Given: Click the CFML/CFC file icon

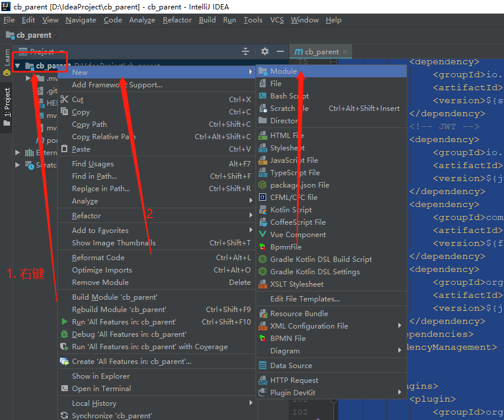Looking at the screenshot, I should (263, 197).
